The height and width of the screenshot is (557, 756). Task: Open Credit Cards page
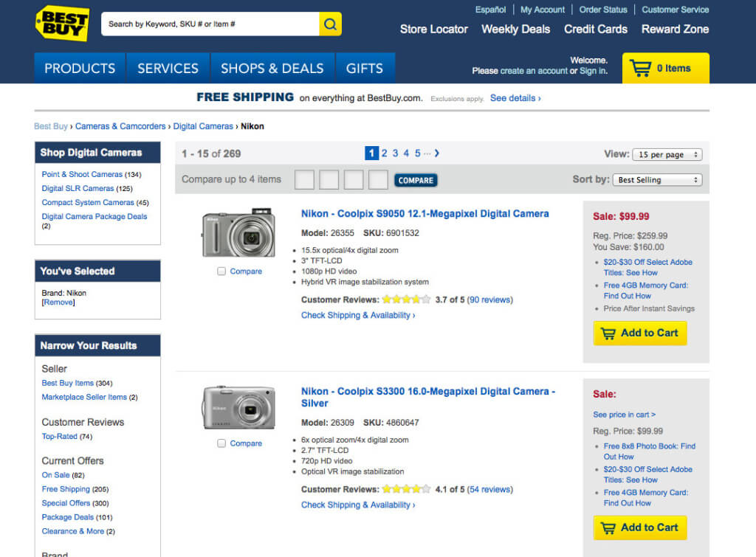point(596,30)
